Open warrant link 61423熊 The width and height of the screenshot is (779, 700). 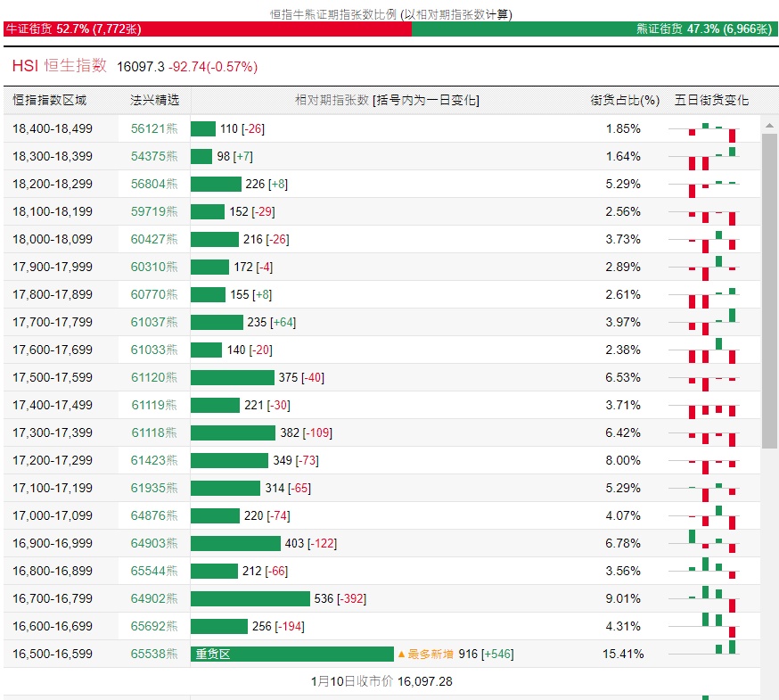tap(154, 460)
